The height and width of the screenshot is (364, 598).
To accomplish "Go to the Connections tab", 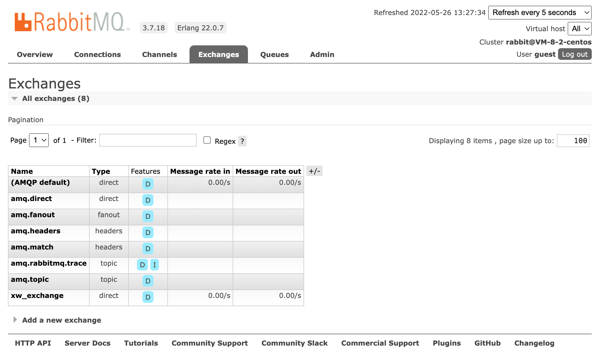I will (x=97, y=54).
